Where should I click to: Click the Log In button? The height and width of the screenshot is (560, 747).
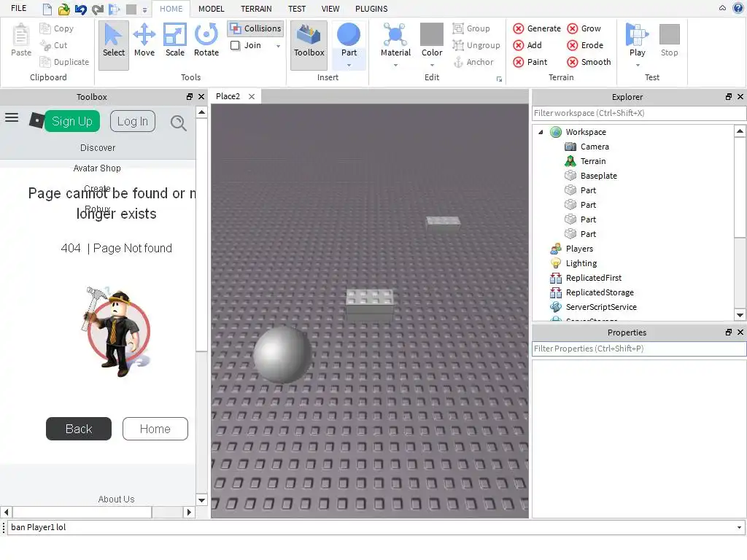133,122
